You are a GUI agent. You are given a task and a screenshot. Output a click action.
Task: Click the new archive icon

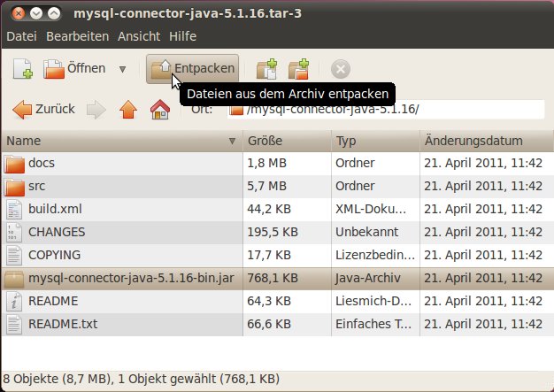(23, 69)
